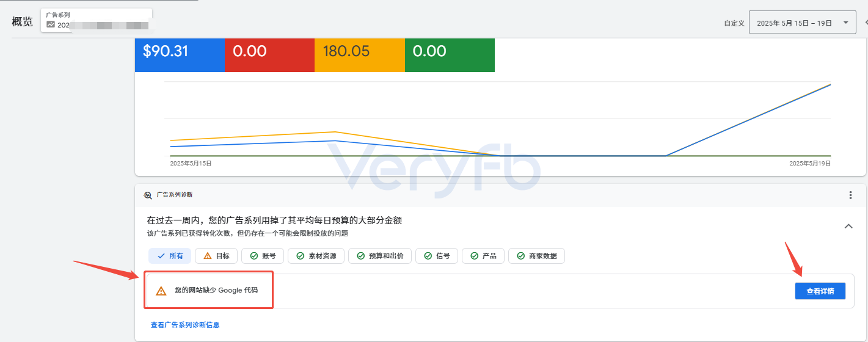Select the 信号 filter chip

[437, 256]
